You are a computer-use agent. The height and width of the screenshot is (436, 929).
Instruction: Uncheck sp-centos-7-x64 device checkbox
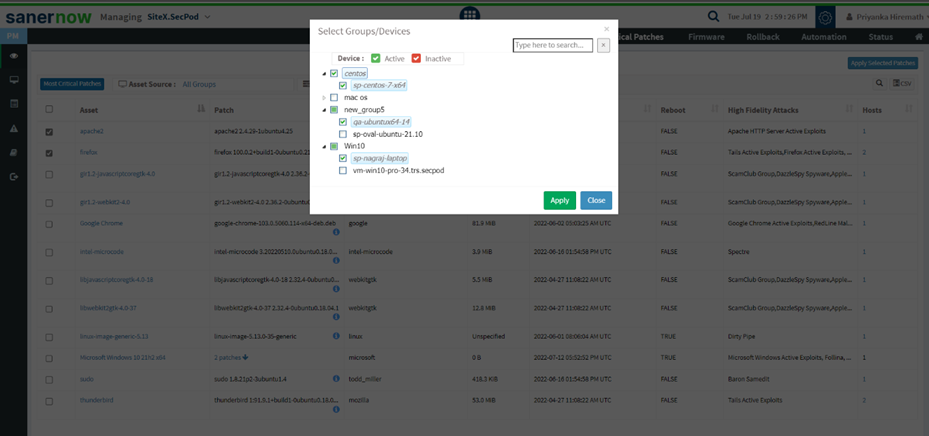343,85
